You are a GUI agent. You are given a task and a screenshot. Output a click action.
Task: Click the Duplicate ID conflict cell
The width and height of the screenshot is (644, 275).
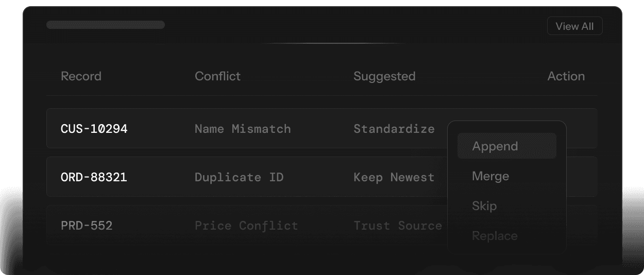[x=239, y=177]
